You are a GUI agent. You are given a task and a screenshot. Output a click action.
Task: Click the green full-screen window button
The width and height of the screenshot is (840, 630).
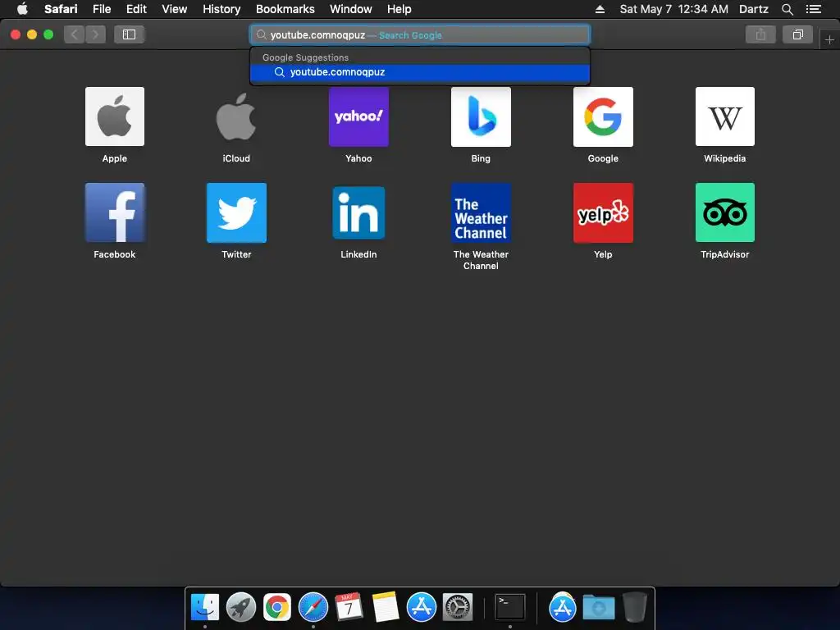48,34
